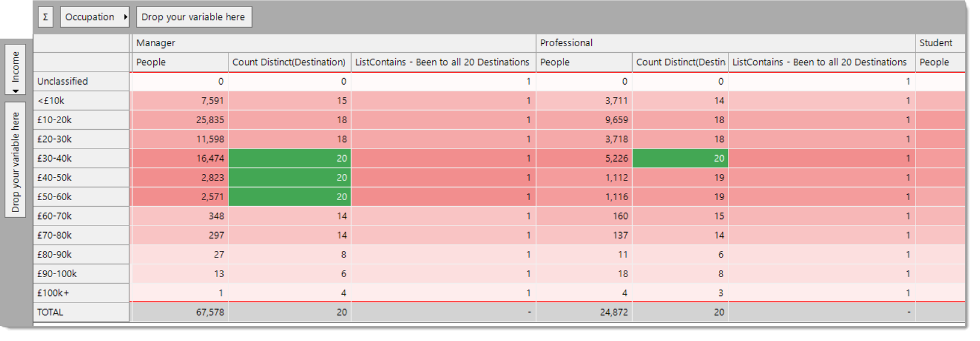Screen dimensions: 980x341
Task: Expand the Occupation variable arrow
Action: (x=125, y=17)
